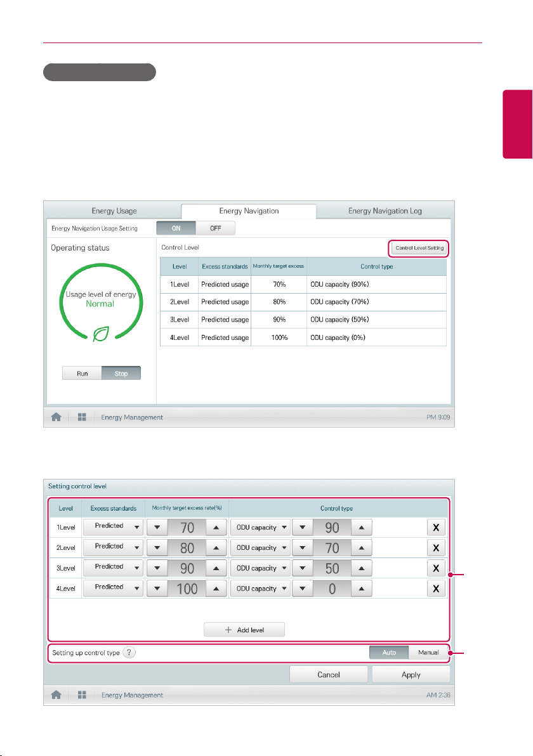Image resolution: width=533 pixels, height=756 pixels.
Task: Click ODU capacity (90%) cell in table
Action: (x=376, y=285)
